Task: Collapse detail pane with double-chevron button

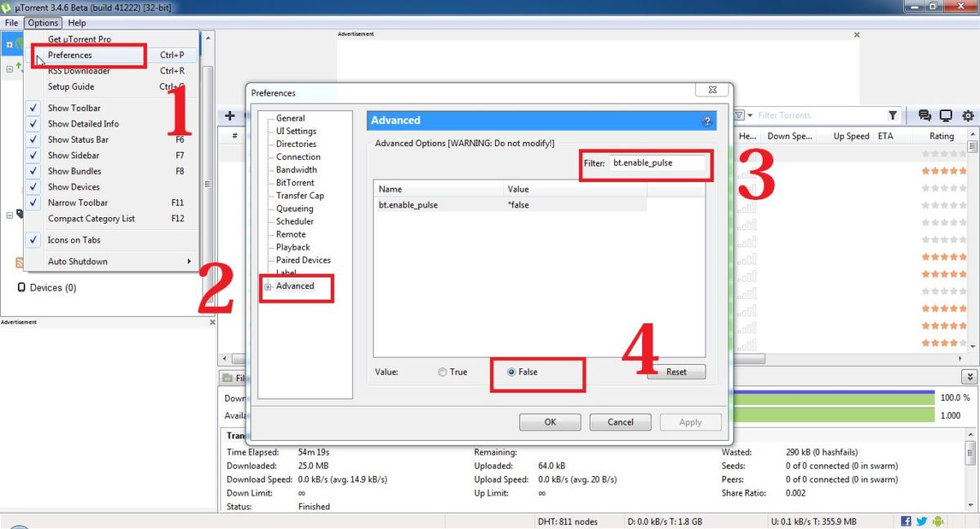Action: point(969,376)
